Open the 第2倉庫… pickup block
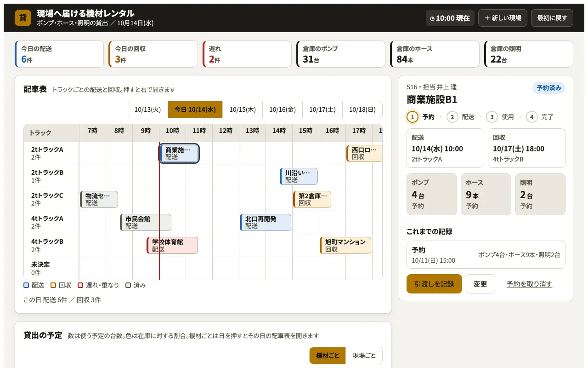Screen dimensions: 588x368 tap(312, 199)
